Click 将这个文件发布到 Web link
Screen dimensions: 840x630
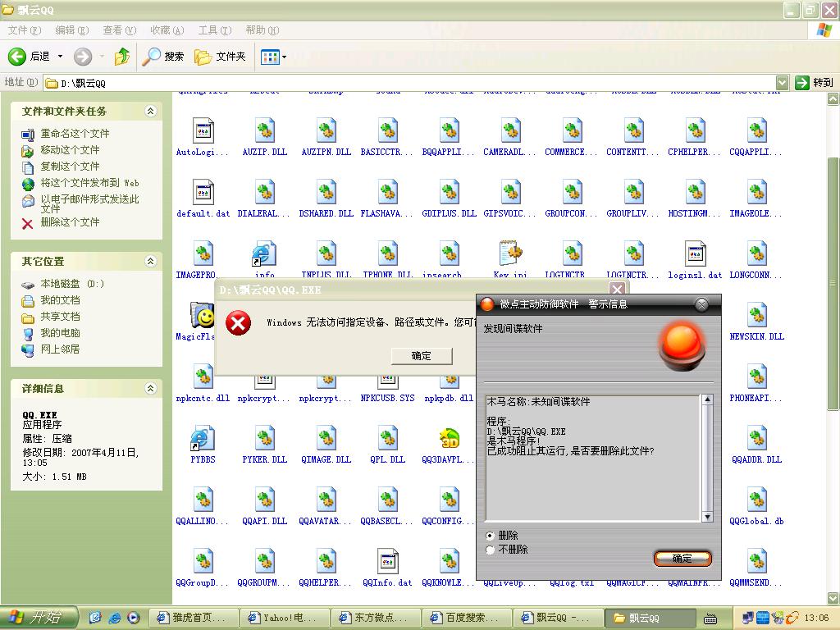pos(90,183)
